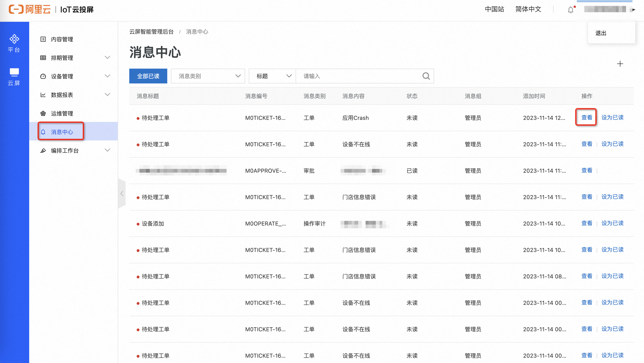Collapse the sidebar with the arrow handle
This screenshot has height=363, width=644.
[122, 193]
